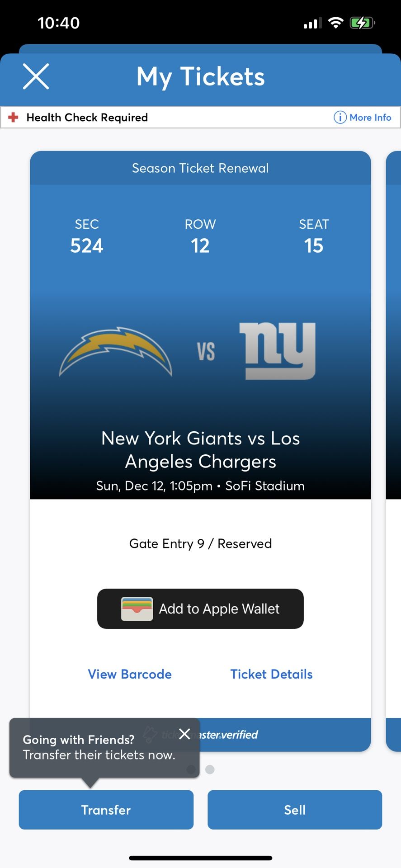
Task: Dismiss the Going with Friends tooltip
Action: click(184, 734)
